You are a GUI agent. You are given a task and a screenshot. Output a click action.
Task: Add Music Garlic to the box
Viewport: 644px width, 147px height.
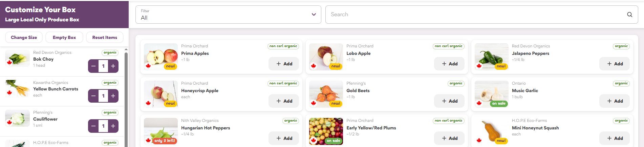coord(615,101)
